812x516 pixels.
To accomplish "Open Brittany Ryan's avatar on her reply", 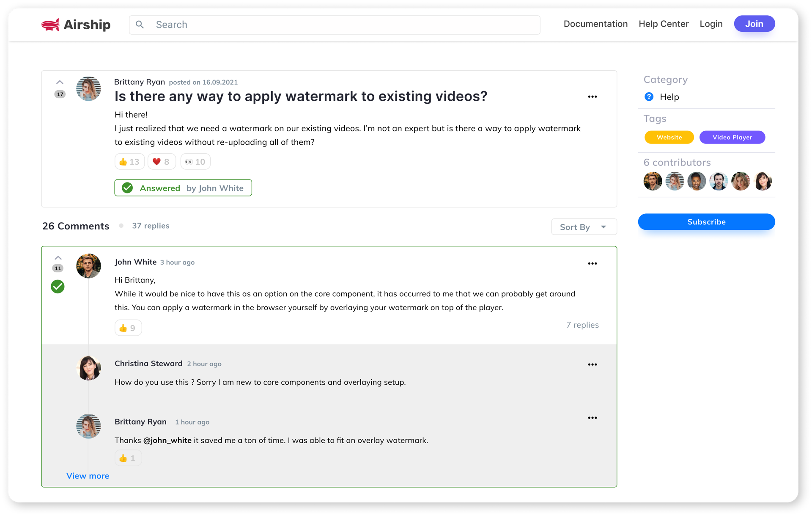I will coord(88,426).
